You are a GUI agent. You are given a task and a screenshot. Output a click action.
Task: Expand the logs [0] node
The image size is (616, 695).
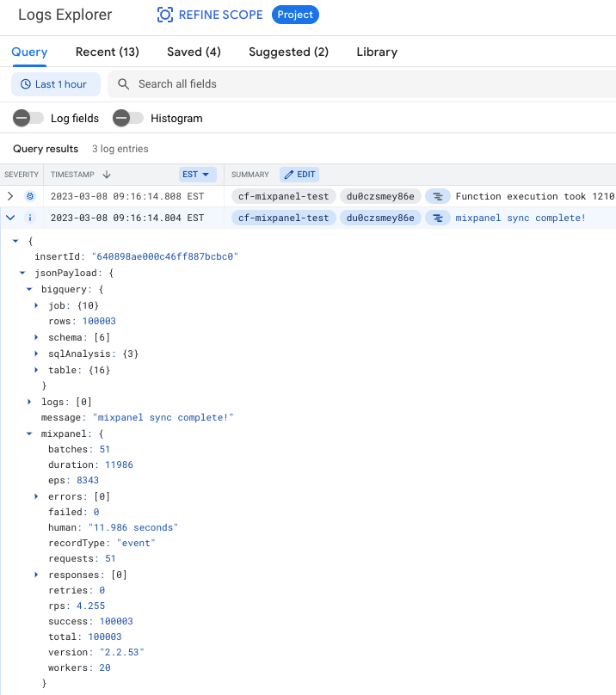pyautogui.click(x=29, y=402)
